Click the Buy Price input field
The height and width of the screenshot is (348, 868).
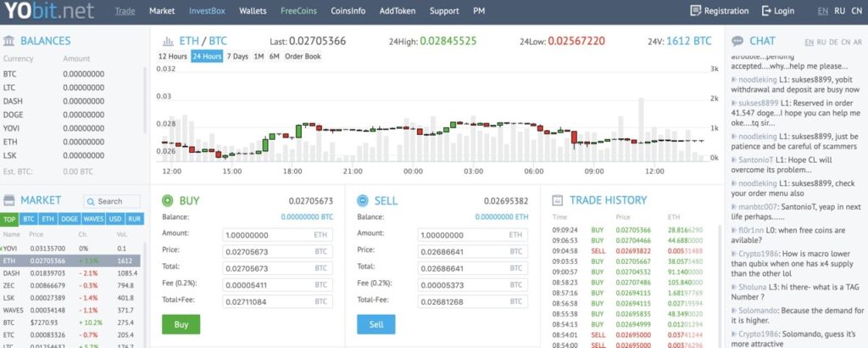pyautogui.click(x=277, y=251)
